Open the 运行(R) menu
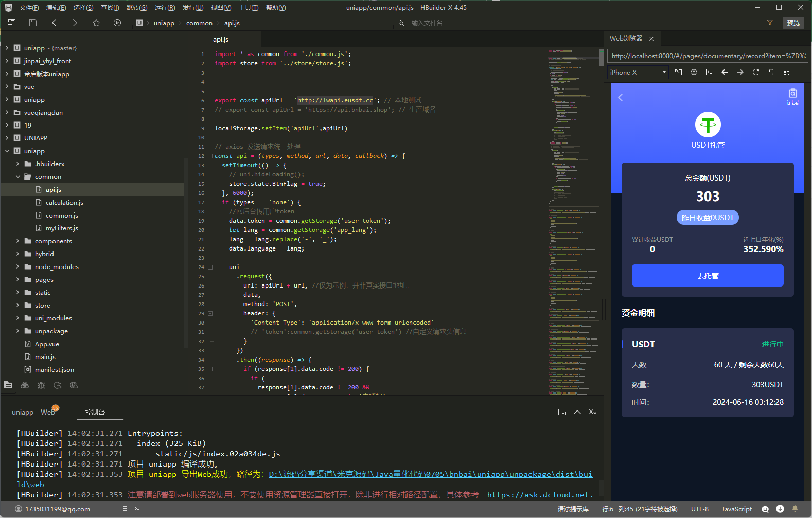Image resolution: width=812 pixels, height=518 pixels. pyautogui.click(x=165, y=7)
